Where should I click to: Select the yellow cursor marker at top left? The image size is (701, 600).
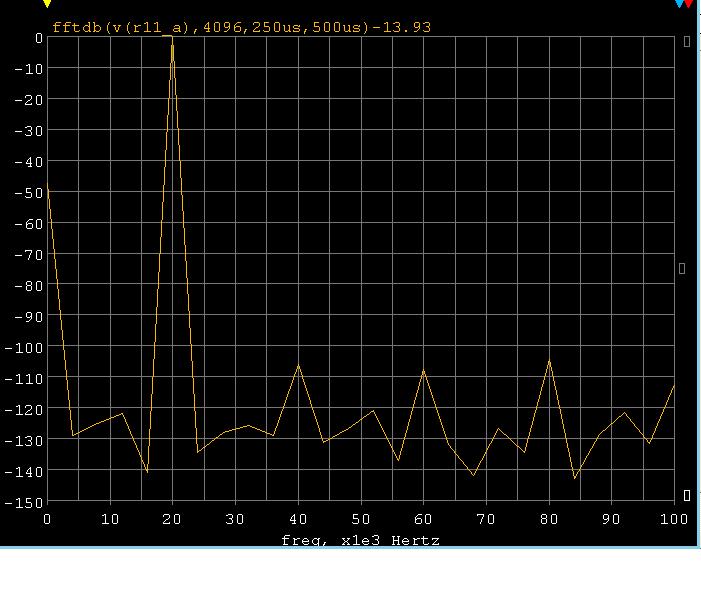[x=47, y=4]
